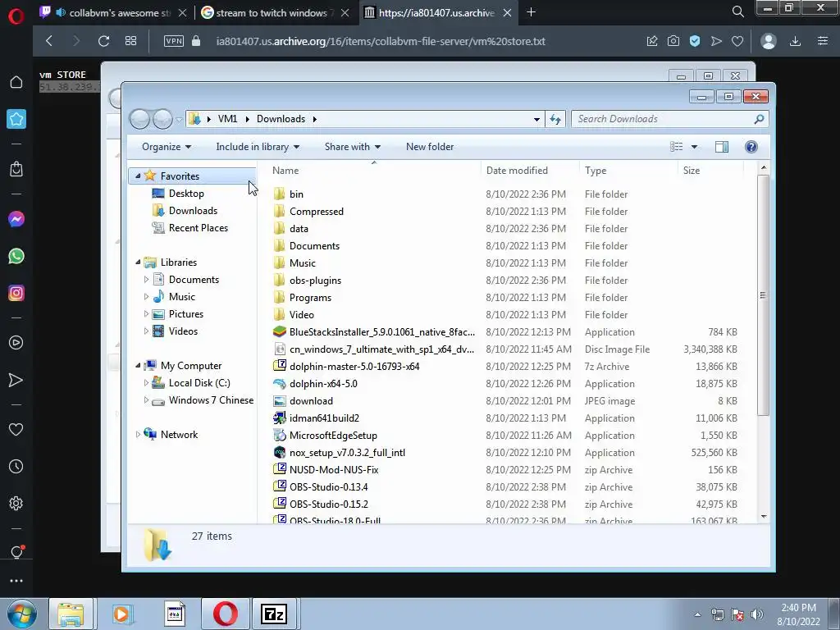The image size is (840, 630).
Task: Click Explorer refresh button
Action: (x=555, y=120)
